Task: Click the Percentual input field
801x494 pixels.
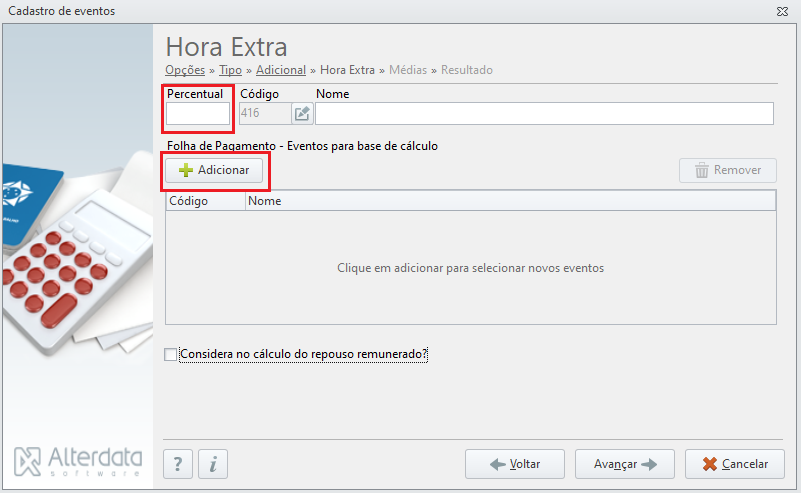Action: (198, 113)
